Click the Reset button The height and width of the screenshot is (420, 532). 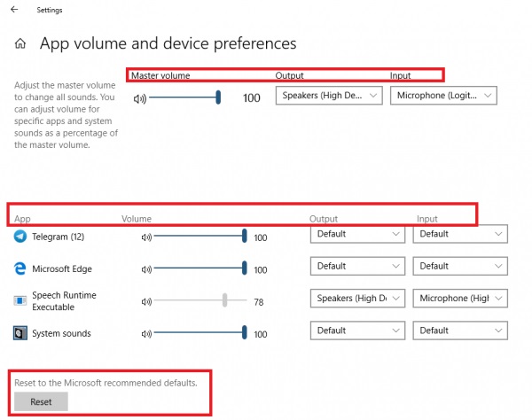pos(41,401)
